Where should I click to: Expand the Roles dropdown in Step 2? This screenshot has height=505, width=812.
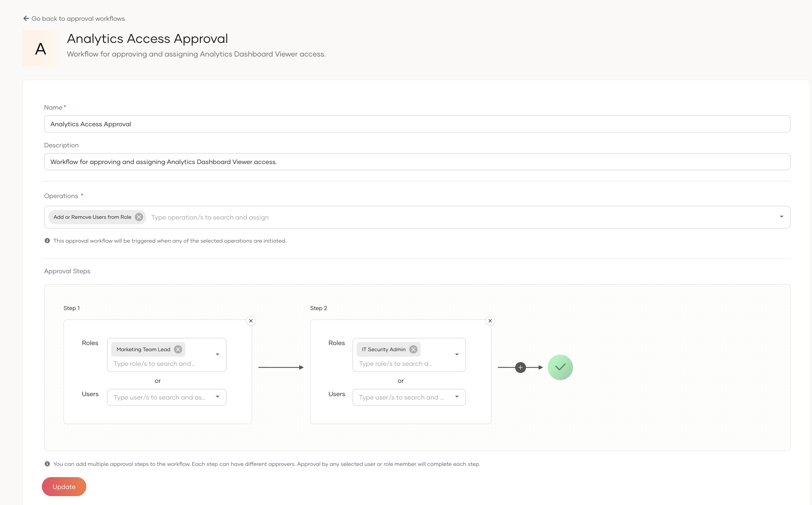click(x=457, y=354)
